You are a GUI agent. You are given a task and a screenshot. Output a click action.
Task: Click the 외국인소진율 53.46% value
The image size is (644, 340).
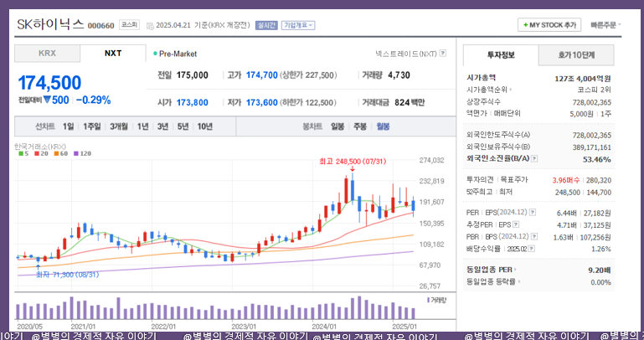(x=597, y=159)
